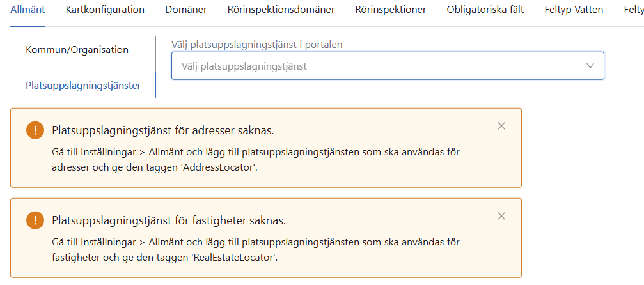Viewport: 644px width, 285px height.
Task: Click the 'Välj platsuppslagningstjänst i portalen' label
Action: (257, 45)
